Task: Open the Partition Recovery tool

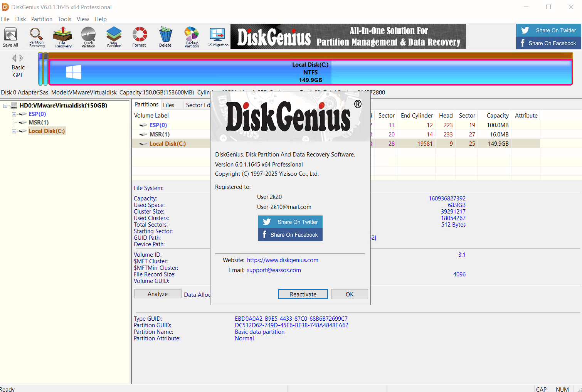Action: coord(37,37)
